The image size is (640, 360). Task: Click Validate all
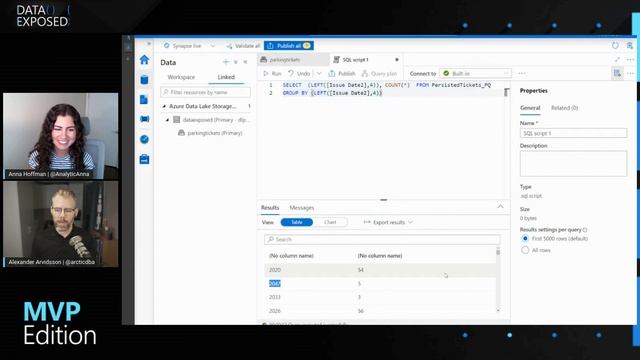tap(243, 46)
